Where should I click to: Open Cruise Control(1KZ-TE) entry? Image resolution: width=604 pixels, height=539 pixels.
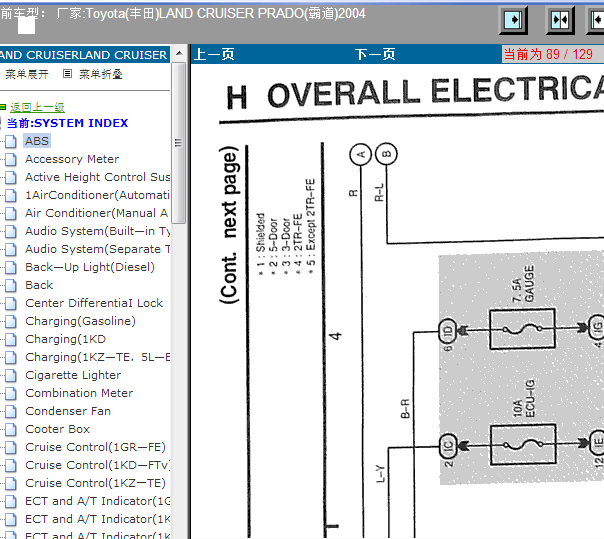(x=95, y=483)
